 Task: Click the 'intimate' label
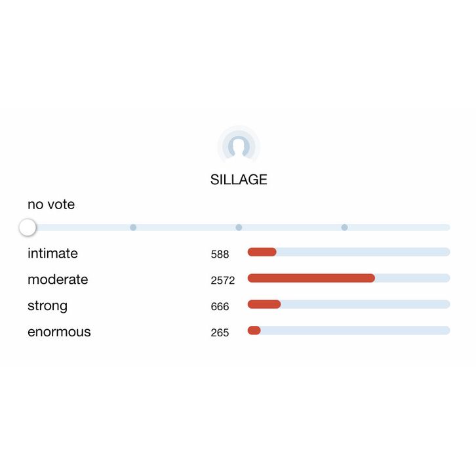[x=52, y=253]
